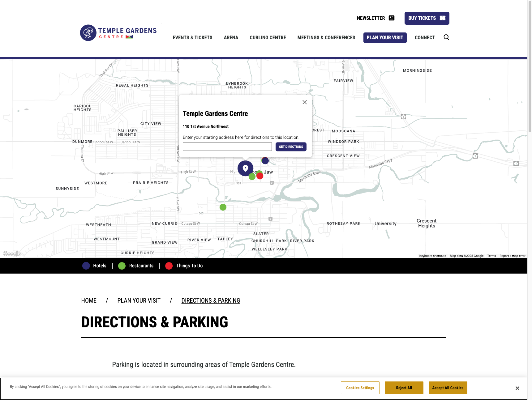
Task: Dismiss the cookie banner with the X
Action: coord(517,388)
